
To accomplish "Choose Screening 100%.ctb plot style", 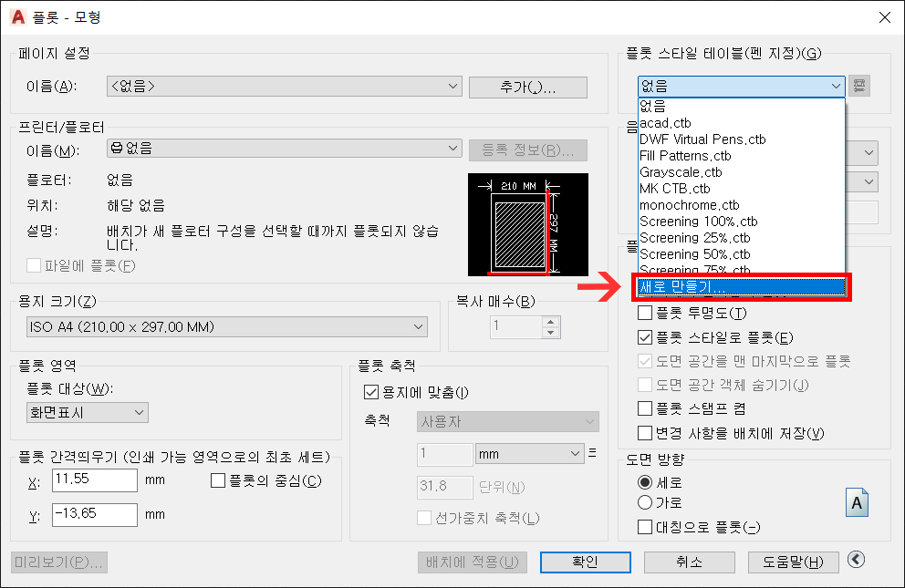I will 741,222.
